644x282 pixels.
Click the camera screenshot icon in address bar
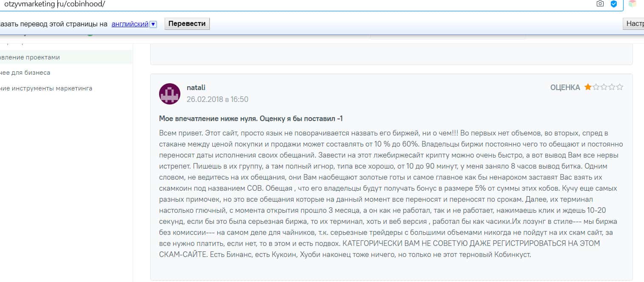(600, 4)
